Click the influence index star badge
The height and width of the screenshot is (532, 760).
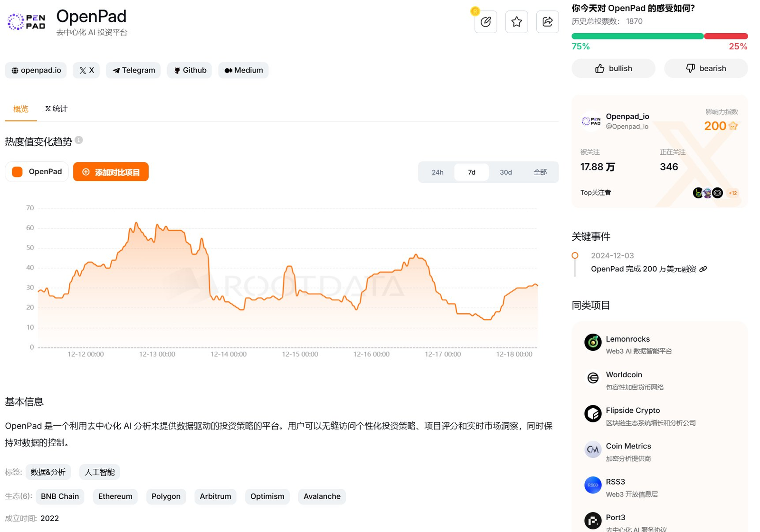tap(733, 126)
